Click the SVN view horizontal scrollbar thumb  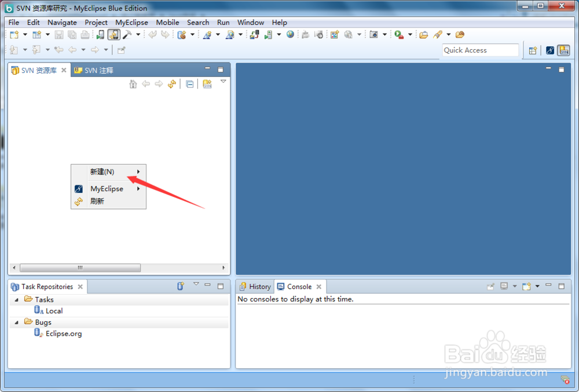pyautogui.click(x=80, y=268)
